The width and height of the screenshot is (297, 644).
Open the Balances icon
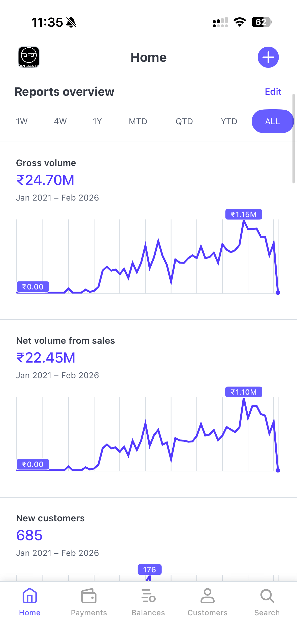[x=148, y=596]
